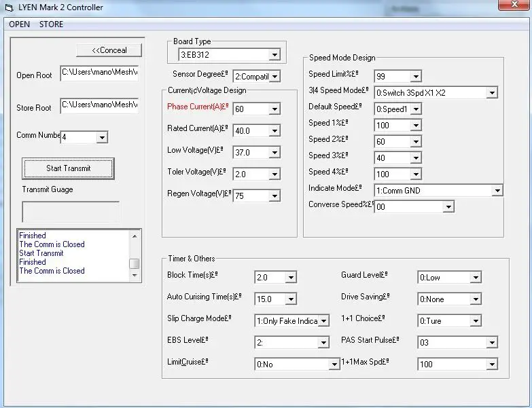Click the log scrollbar up arrow

[x=135, y=236]
